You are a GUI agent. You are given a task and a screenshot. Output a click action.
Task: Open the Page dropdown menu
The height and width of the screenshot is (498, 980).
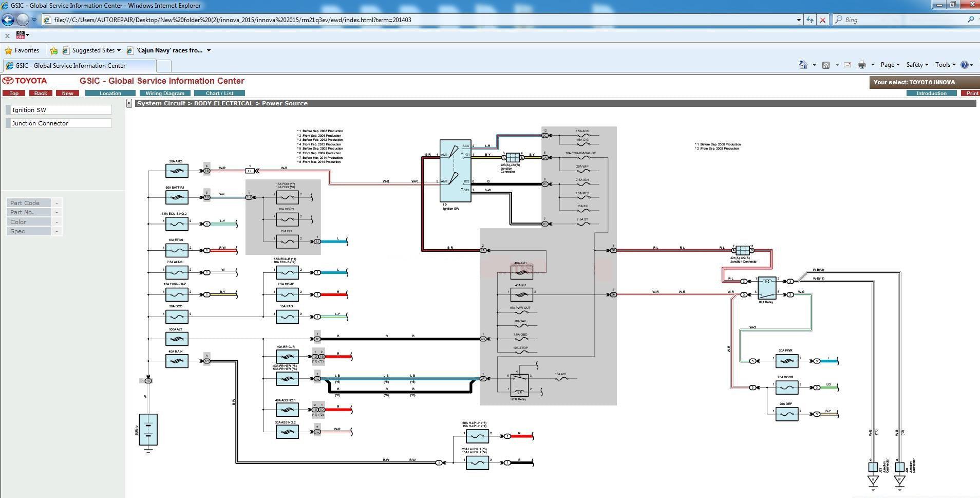tap(890, 65)
